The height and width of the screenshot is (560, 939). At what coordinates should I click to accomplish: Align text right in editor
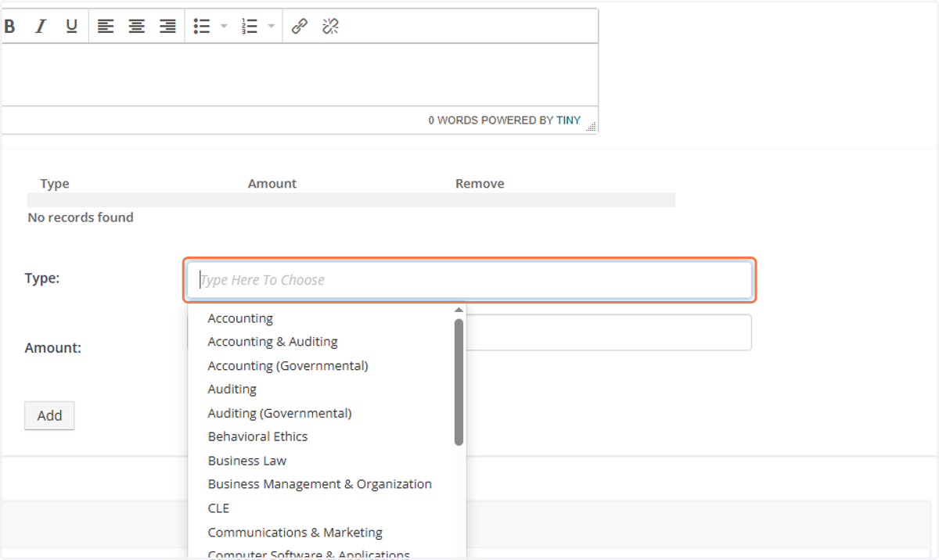coord(167,27)
